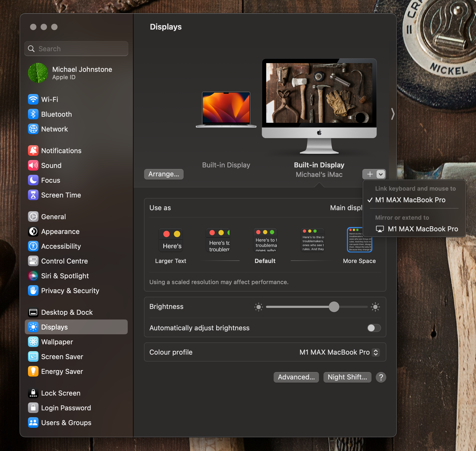Open the help question mark button
This screenshot has height=451, width=476.
click(381, 377)
